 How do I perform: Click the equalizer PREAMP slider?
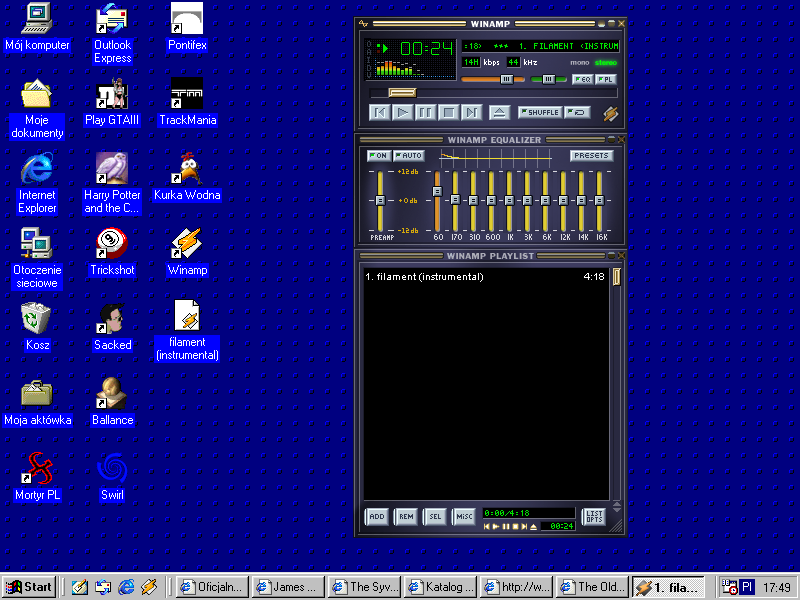pyautogui.click(x=380, y=201)
